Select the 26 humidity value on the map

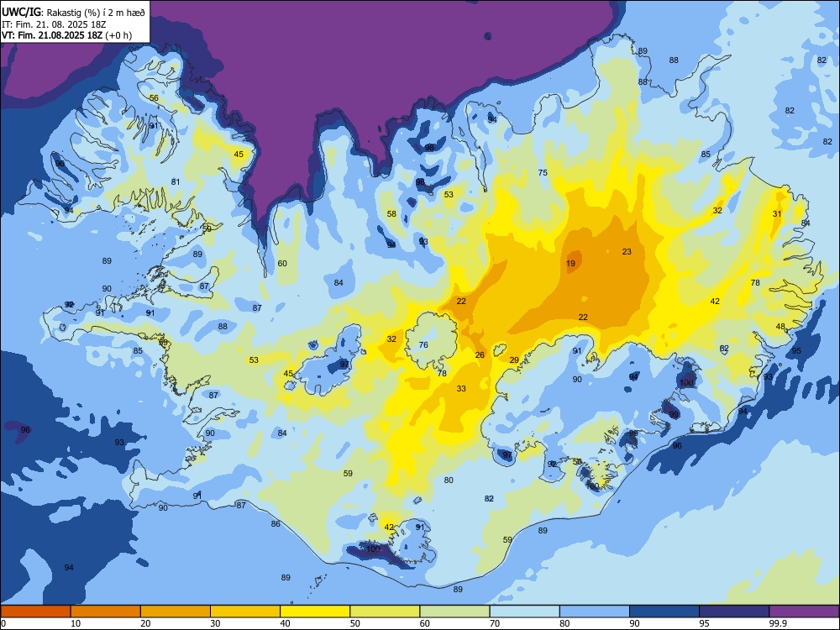click(480, 354)
